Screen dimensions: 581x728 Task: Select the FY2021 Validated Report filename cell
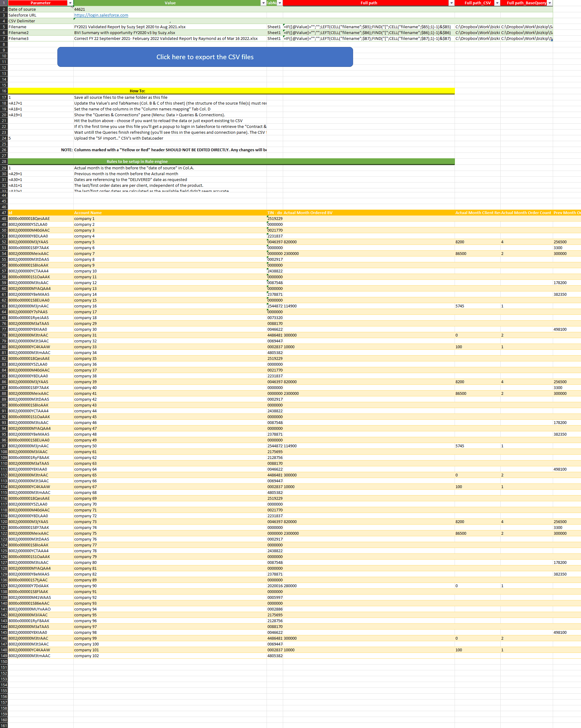click(170, 27)
